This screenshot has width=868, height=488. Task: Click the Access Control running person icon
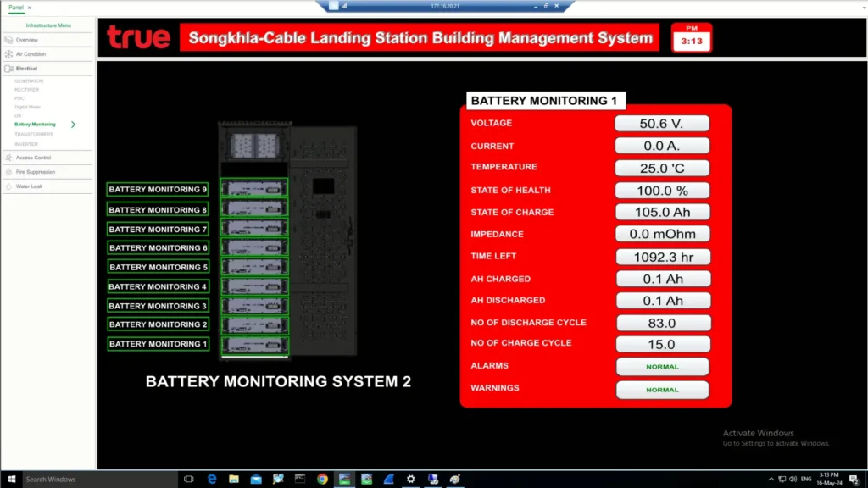click(8, 158)
